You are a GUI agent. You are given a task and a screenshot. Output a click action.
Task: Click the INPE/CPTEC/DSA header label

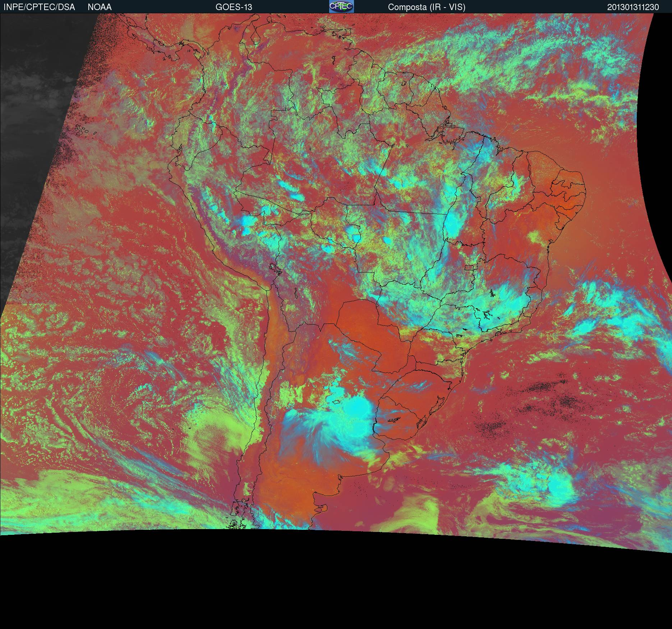tap(39, 7)
